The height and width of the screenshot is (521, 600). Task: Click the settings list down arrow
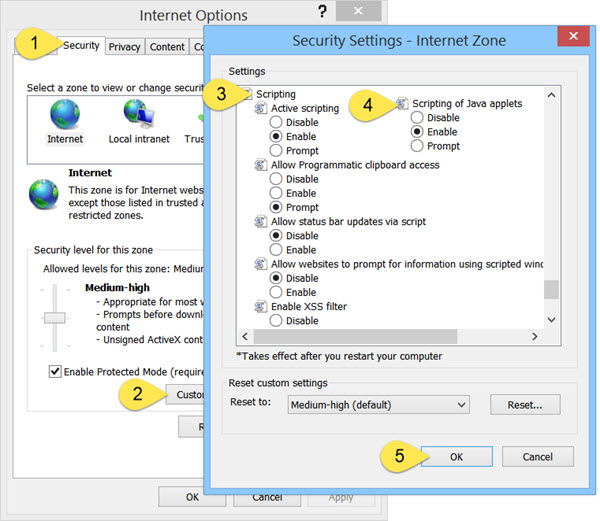tap(551, 319)
